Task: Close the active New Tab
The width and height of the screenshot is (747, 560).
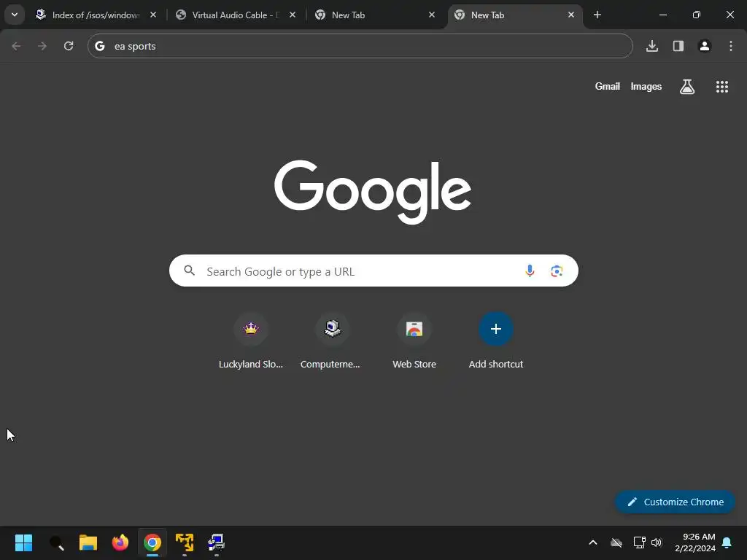Action: (571, 15)
